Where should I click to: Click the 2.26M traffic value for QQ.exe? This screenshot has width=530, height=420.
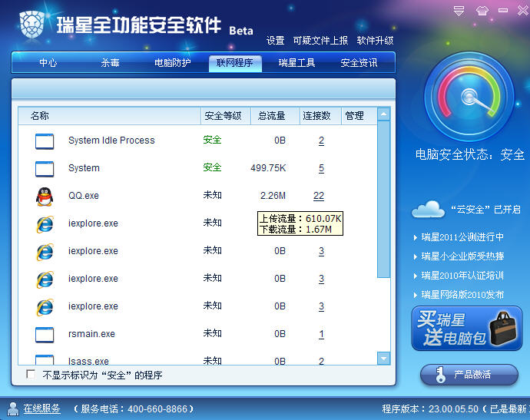click(273, 196)
